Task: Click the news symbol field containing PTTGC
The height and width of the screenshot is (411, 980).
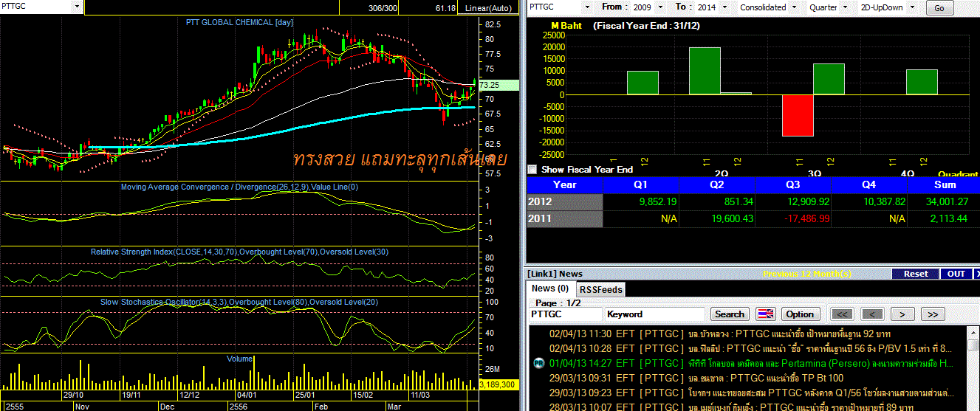Action: pos(566,314)
